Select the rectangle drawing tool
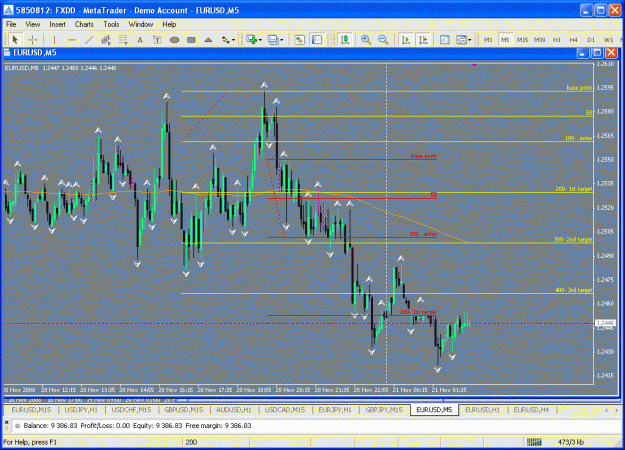This screenshot has height=450, width=625. 191,39
